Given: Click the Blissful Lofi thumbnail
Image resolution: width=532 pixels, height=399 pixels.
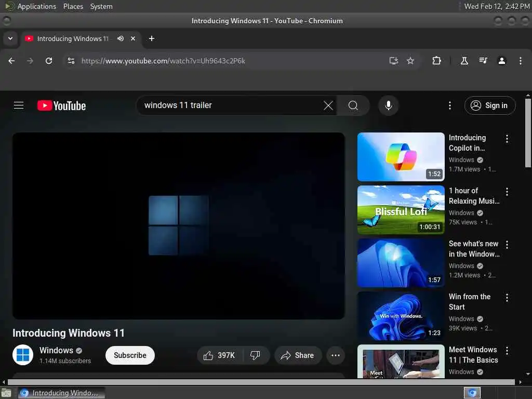Looking at the screenshot, I should click(x=401, y=210).
